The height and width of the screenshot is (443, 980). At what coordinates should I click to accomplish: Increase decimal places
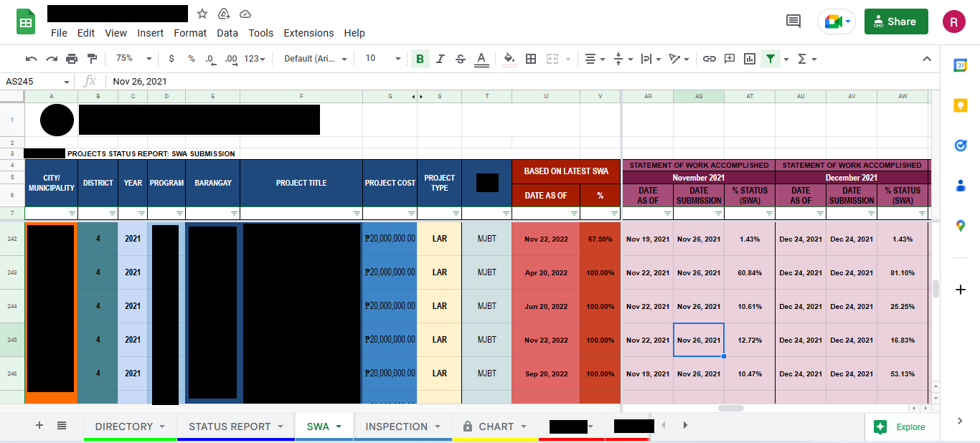point(230,59)
